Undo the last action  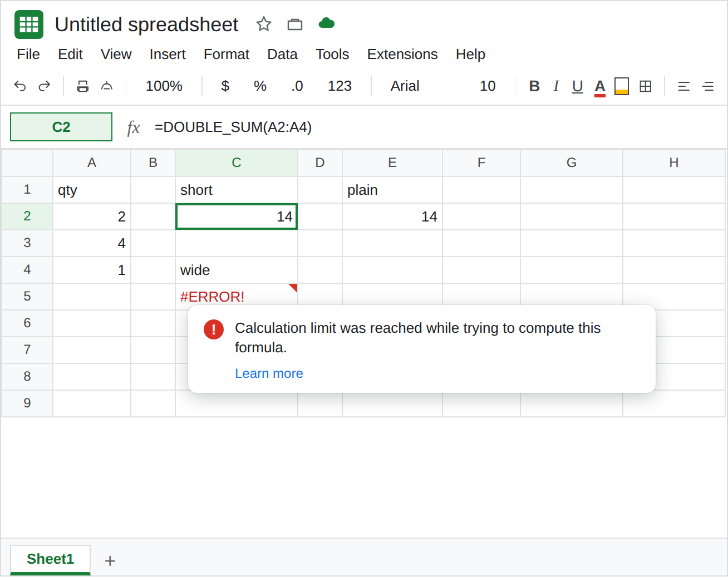pyautogui.click(x=20, y=86)
